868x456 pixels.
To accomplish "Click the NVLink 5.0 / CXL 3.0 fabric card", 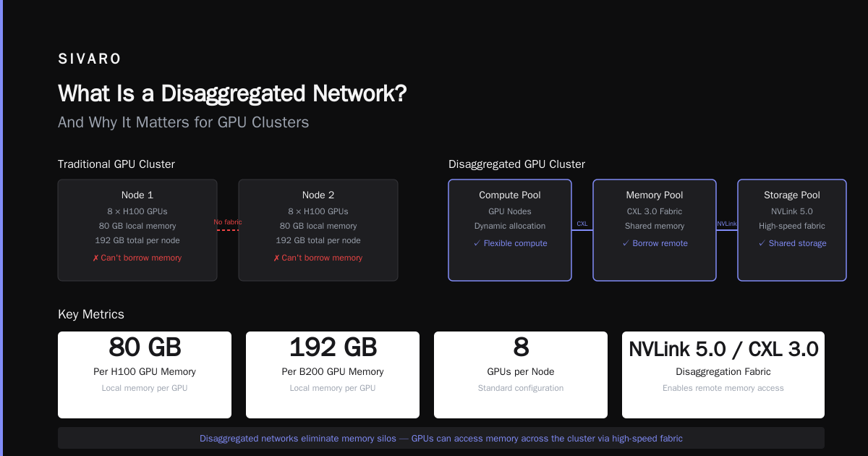I will (x=723, y=375).
